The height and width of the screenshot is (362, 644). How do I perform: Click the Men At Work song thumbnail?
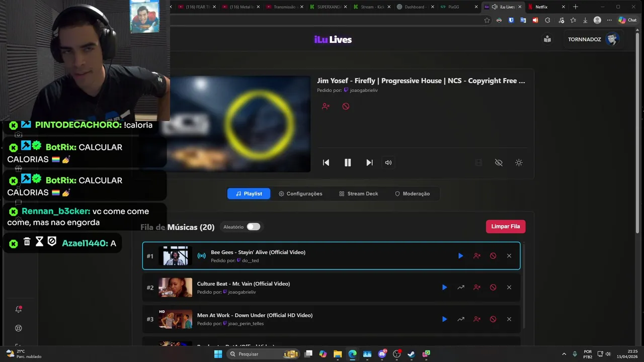point(175,319)
